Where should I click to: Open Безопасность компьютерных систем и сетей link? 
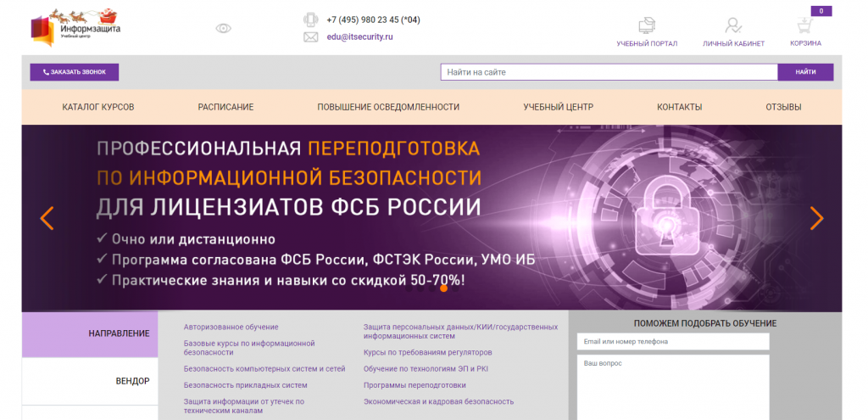pos(264,368)
